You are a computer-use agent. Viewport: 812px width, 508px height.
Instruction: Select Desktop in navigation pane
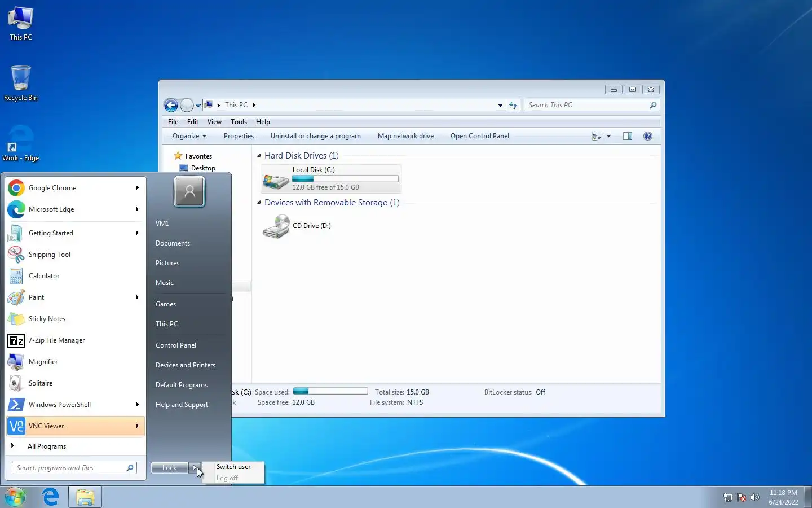click(x=197, y=168)
